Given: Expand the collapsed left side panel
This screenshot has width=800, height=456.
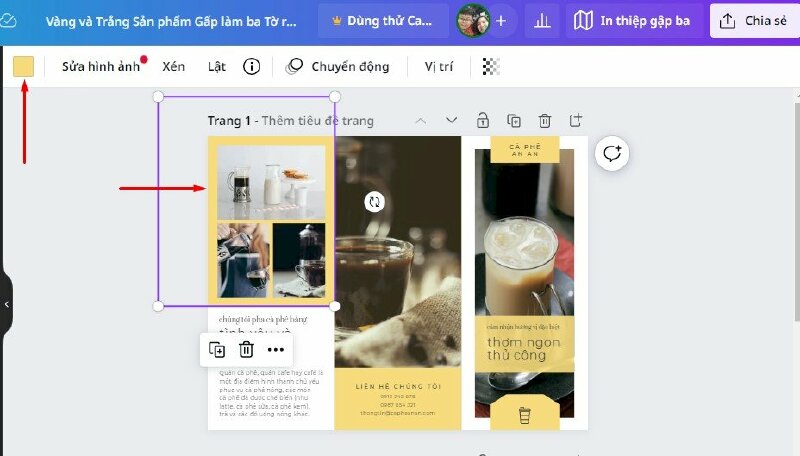Looking at the screenshot, I should (6, 303).
